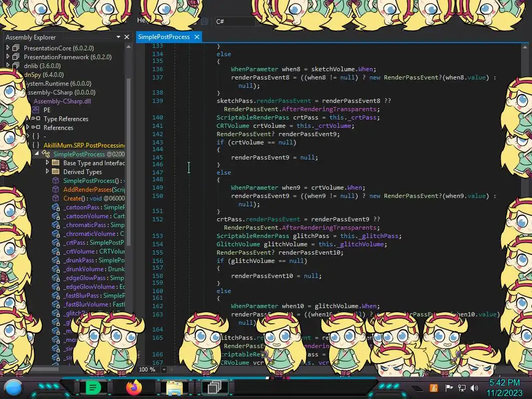Click AfterRenderingTransparents on line 139

[329, 109]
